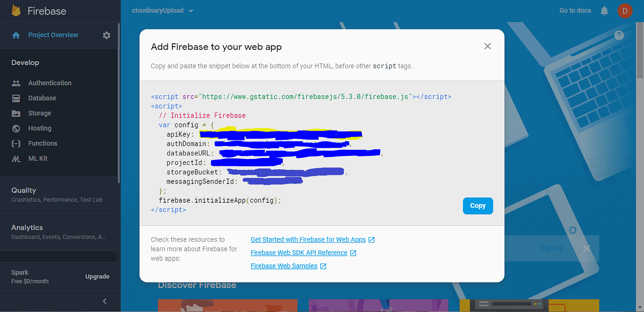Open the Quality section

[x=24, y=190]
